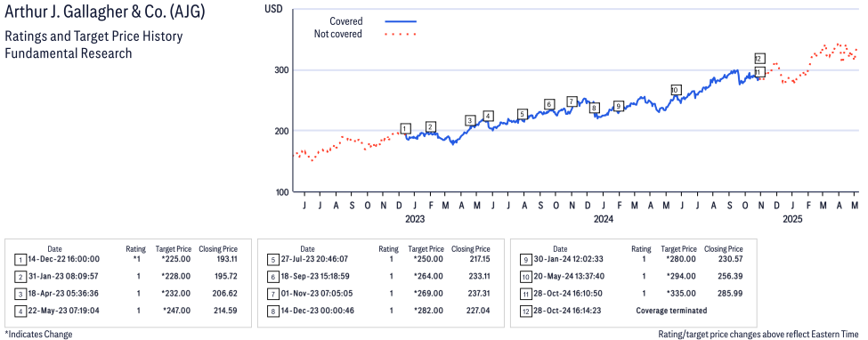Click target price '*250.00'
The width and height of the screenshot is (868, 340).
tap(428, 259)
